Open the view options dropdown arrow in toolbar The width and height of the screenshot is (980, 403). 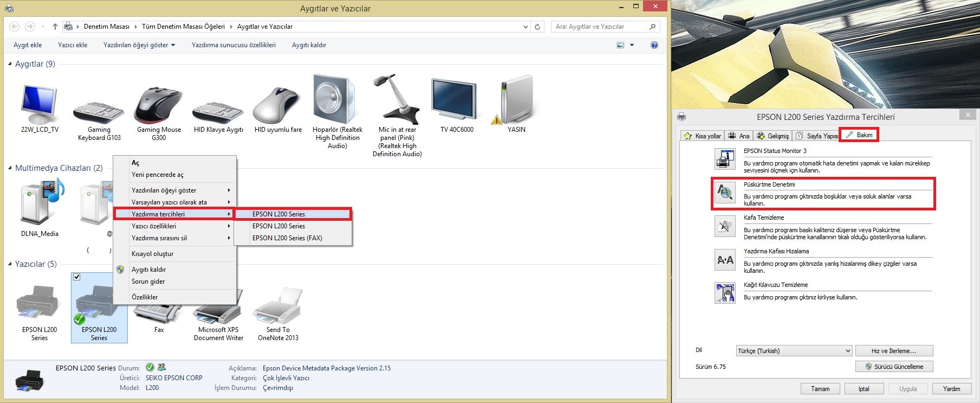point(632,45)
